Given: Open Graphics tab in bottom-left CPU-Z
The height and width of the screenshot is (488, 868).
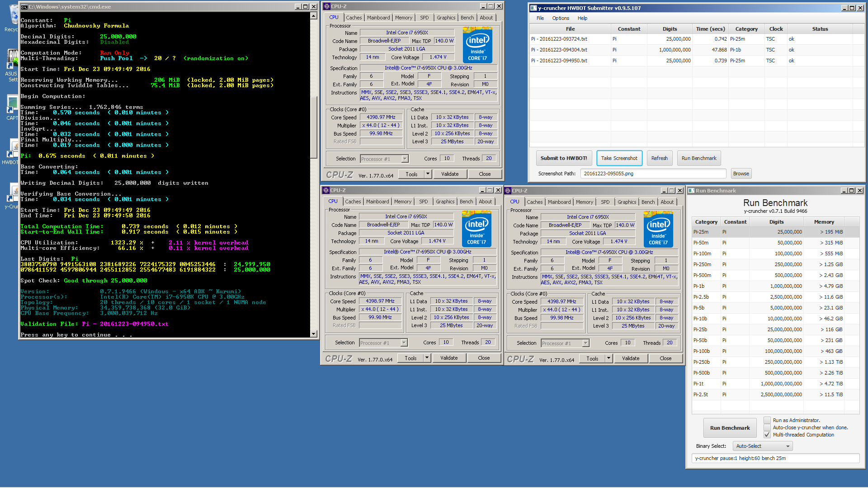Looking at the screenshot, I should tap(445, 202).
